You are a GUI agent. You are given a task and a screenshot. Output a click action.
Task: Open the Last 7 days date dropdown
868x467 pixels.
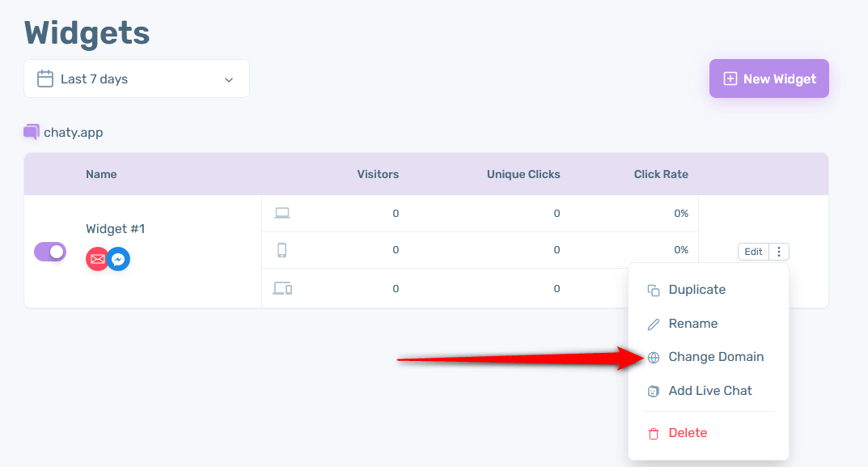(x=137, y=79)
